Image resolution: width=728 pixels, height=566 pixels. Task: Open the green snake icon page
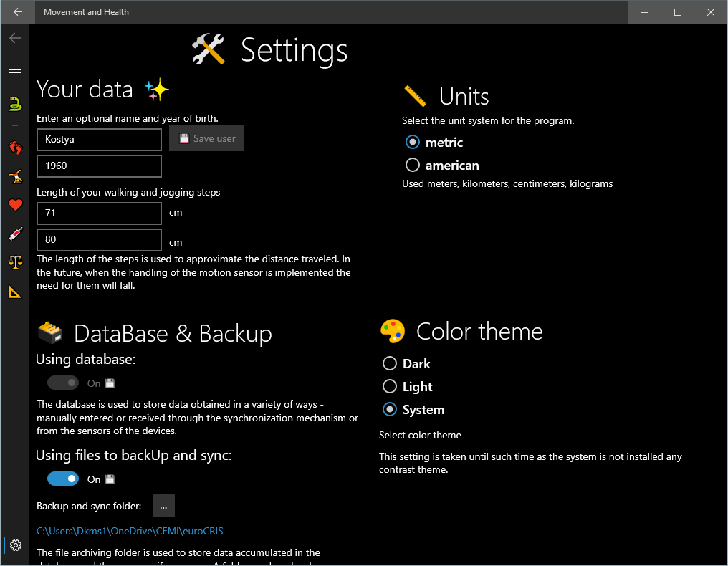(15, 105)
